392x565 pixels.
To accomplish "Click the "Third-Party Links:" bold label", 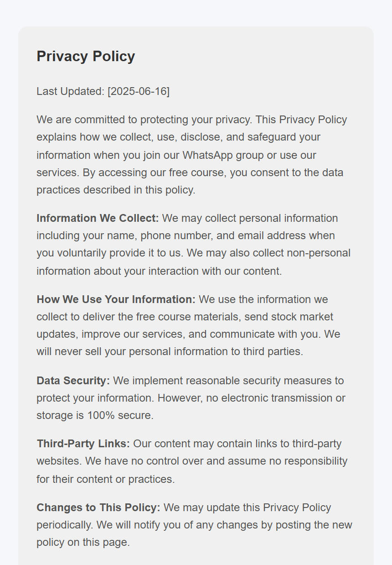I will pos(83,444).
